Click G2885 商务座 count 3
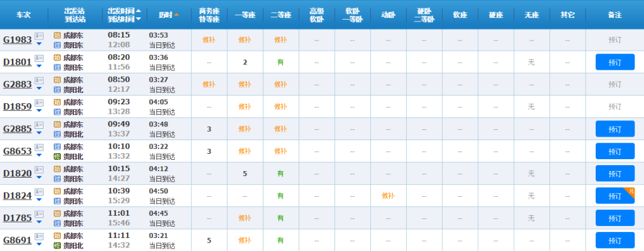The height and width of the screenshot is (251, 644). (x=209, y=129)
